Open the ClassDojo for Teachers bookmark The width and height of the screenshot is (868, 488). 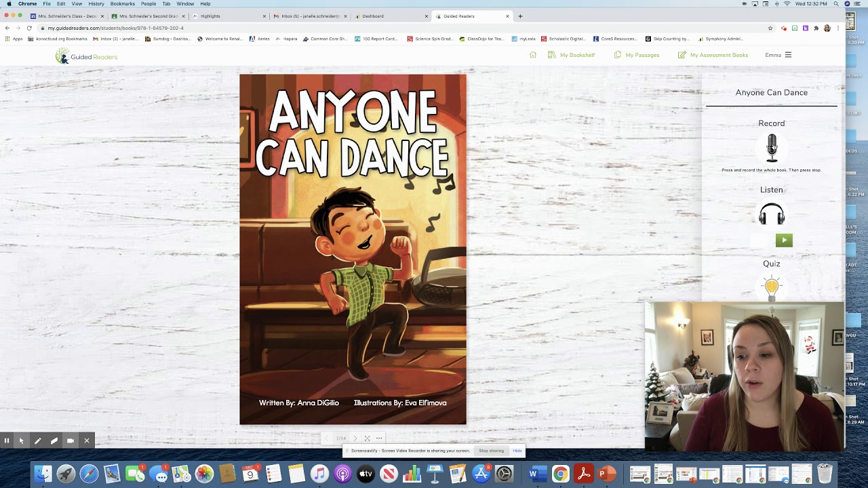coord(481,39)
